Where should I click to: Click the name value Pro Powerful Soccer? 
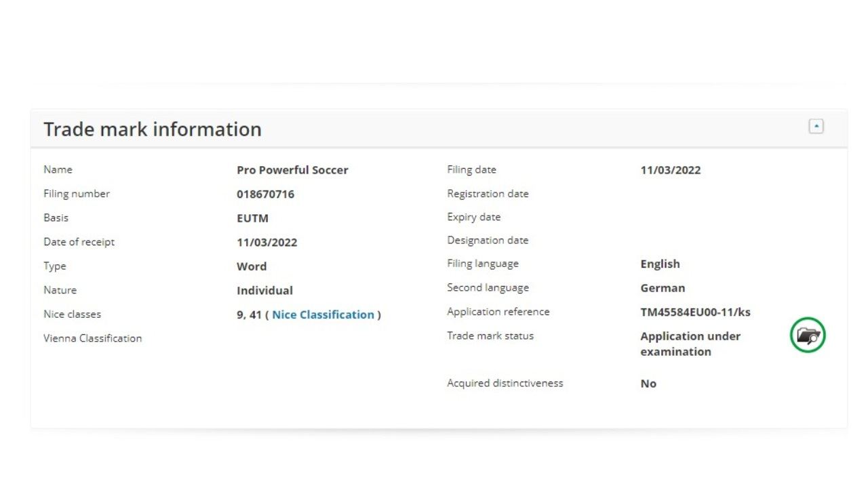pyautogui.click(x=292, y=170)
